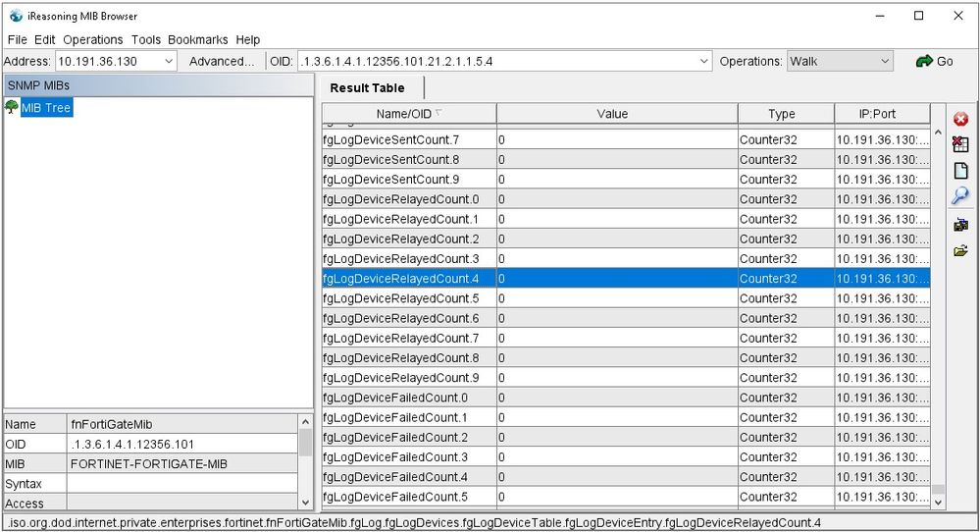
Task: Select row fgLogDeviceFailedCount.3
Action: (626, 457)
